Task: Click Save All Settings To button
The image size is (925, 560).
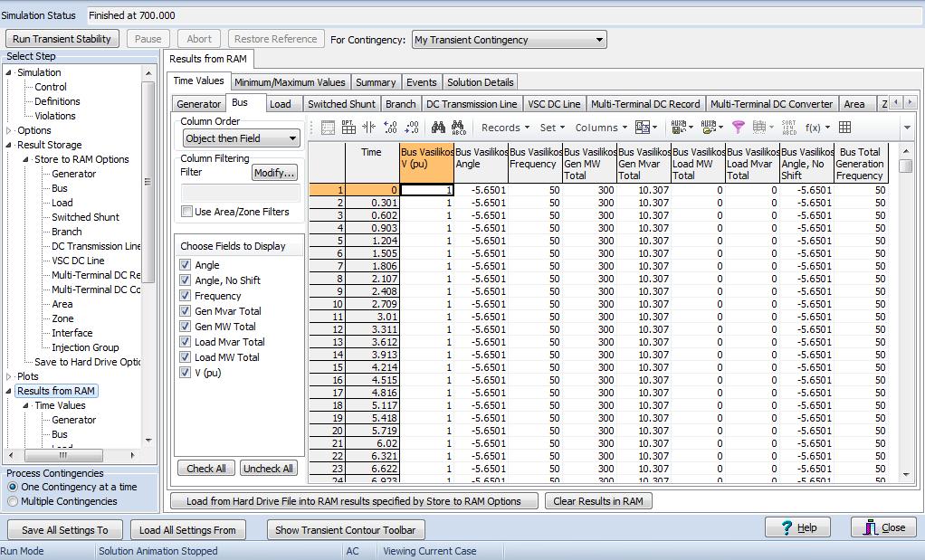Action: pos(65,530)
